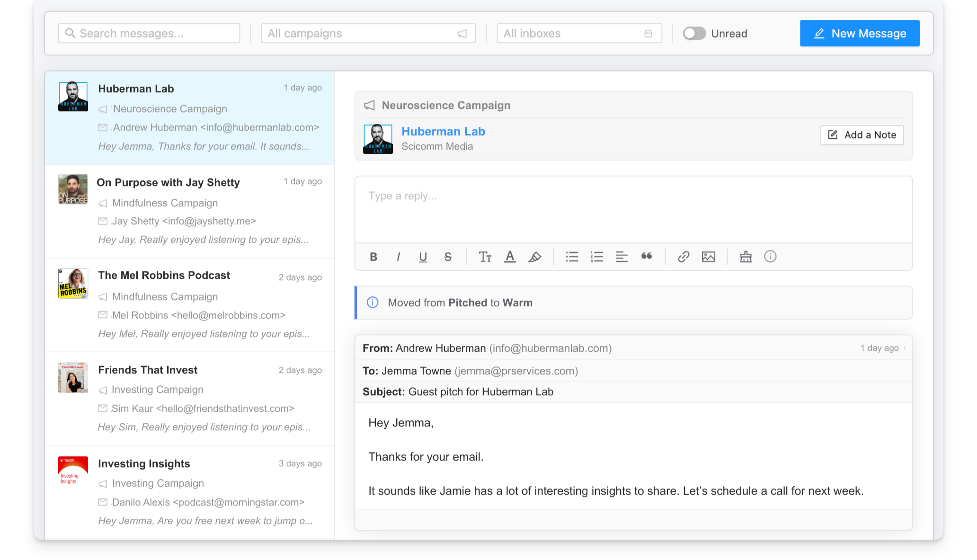
Task: Click the Friends That Invest cover thumbnail
Action: (x=73, y=377)
